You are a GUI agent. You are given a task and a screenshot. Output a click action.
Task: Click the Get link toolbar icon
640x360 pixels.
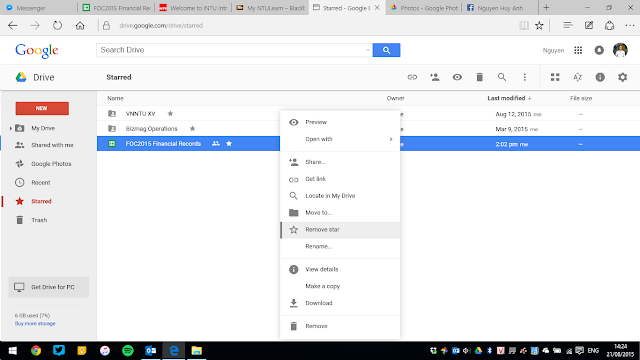[412, 77]
